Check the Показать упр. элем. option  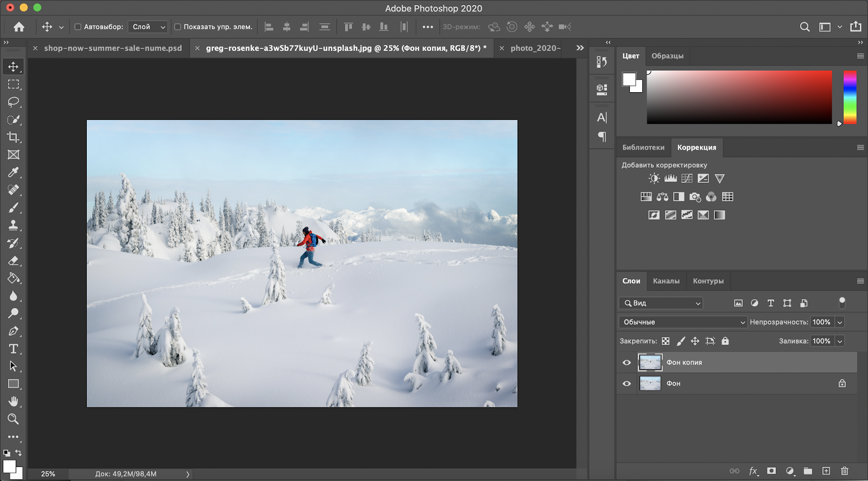coord(177,27)
